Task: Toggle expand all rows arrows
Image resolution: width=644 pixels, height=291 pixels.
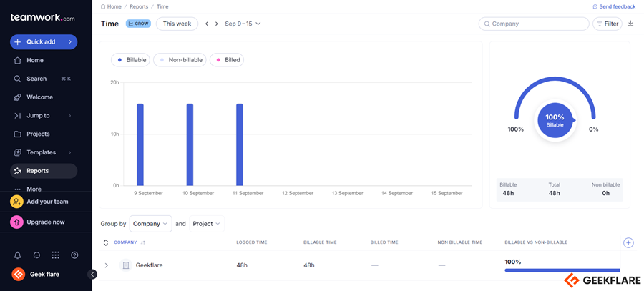Action: point(106,242)
